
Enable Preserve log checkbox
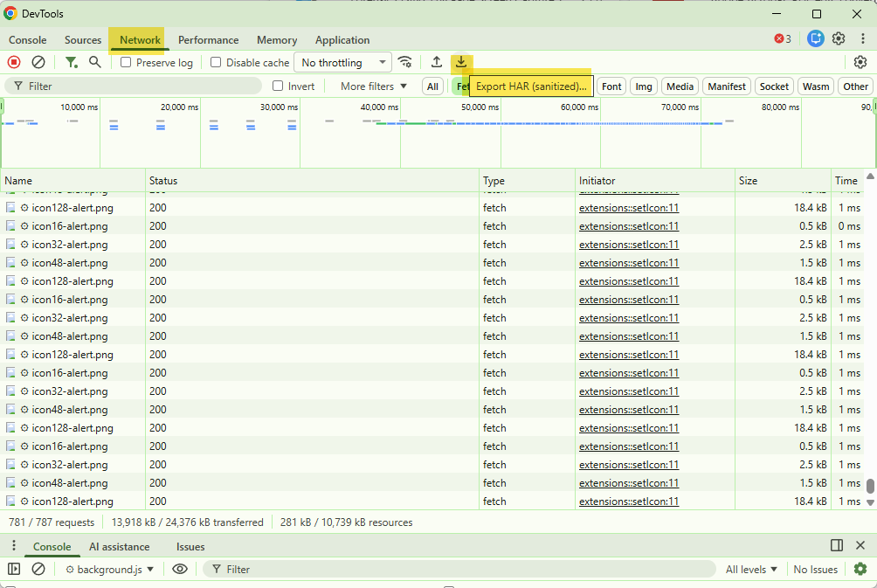[x=126, y=62]
